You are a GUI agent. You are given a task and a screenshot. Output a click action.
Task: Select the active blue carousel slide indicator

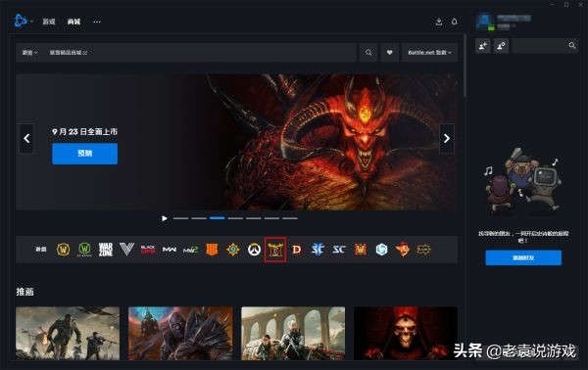pyautogui.click(x=218, y=218)
